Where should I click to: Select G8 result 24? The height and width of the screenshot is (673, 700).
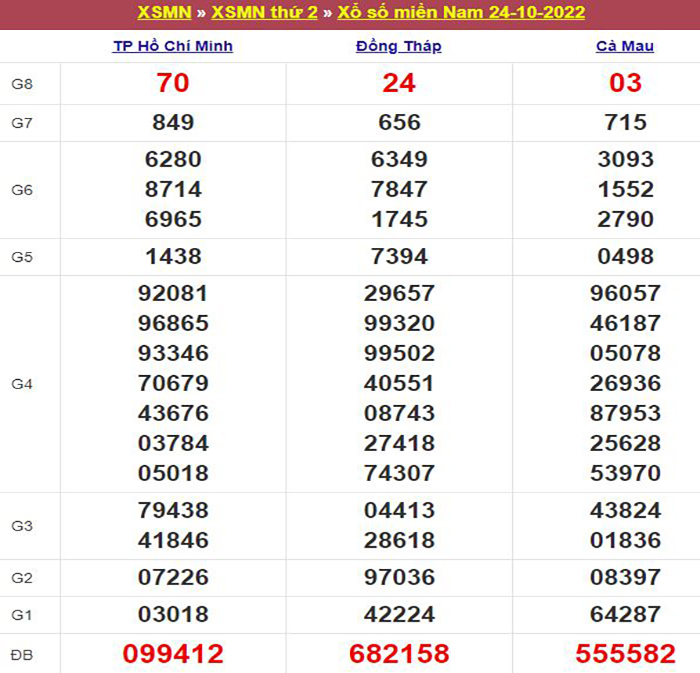coord(399,83)
